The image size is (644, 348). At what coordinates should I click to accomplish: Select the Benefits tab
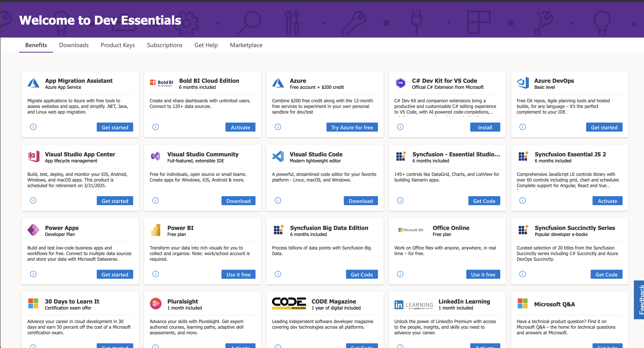36,45
